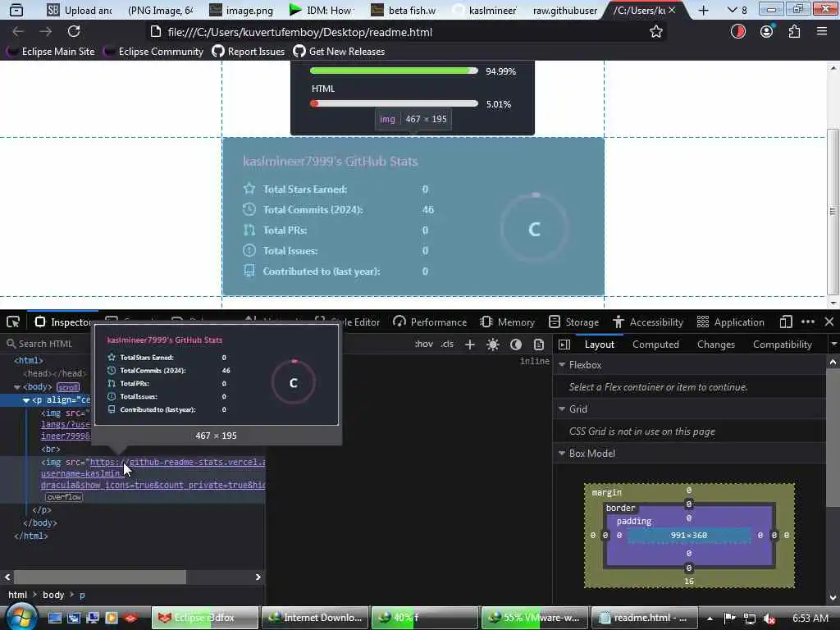Collapse the body node in markup
The height and width of the screenshot is (630, 840).
click(x=17, y=387)
